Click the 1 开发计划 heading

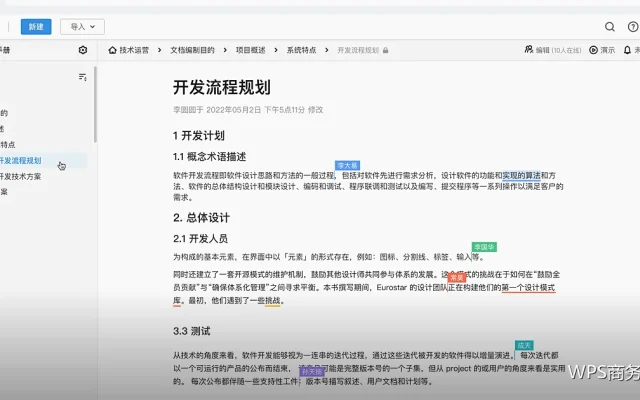click(x=199, y=136)
